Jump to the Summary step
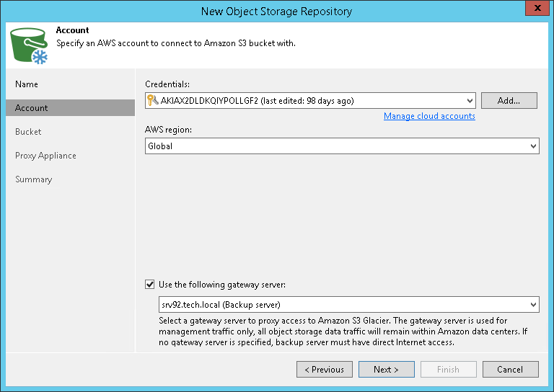This screenshot has width=554, height=392. (x=34, y=179)
